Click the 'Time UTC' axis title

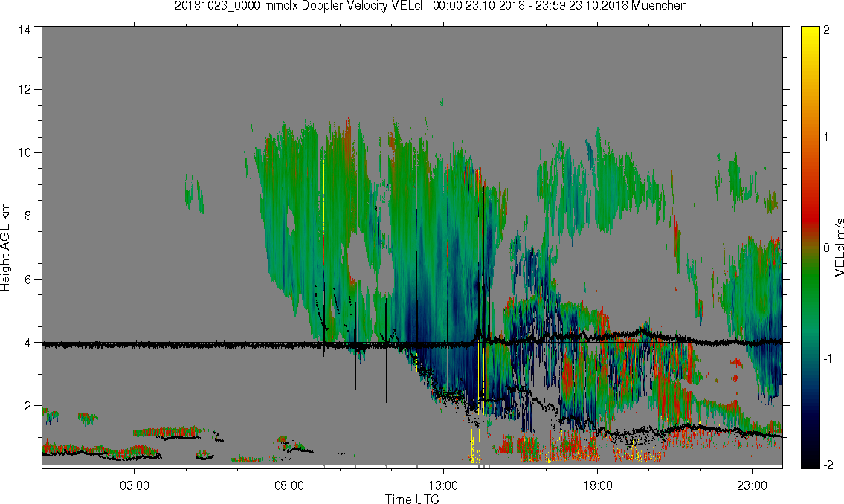coord(412,499)
